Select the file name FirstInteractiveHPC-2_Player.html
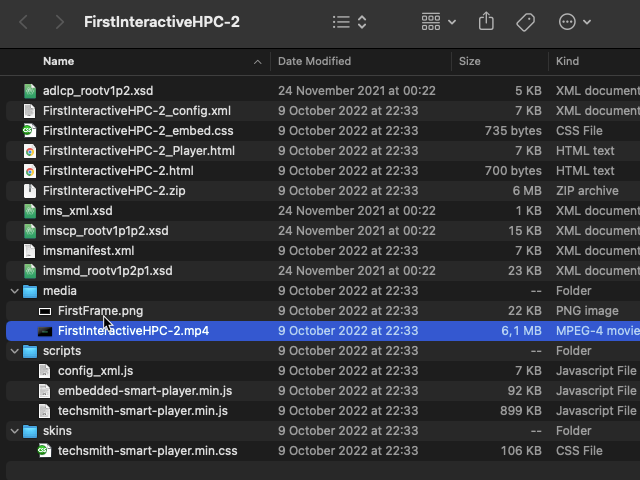The width and height of the screenshot is (640, 480). pos(139,151)
